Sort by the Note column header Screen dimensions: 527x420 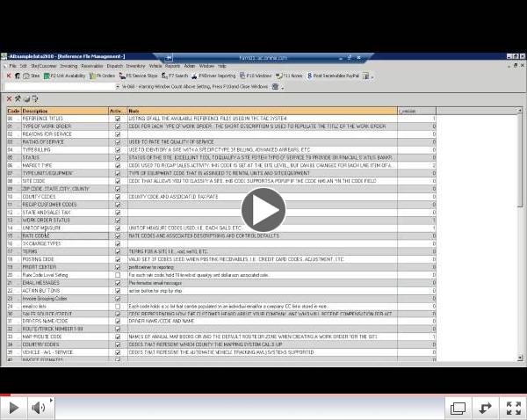point(262,111)
